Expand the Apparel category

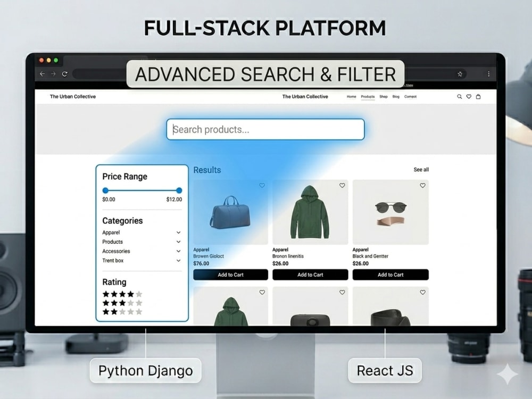(142, 232)
